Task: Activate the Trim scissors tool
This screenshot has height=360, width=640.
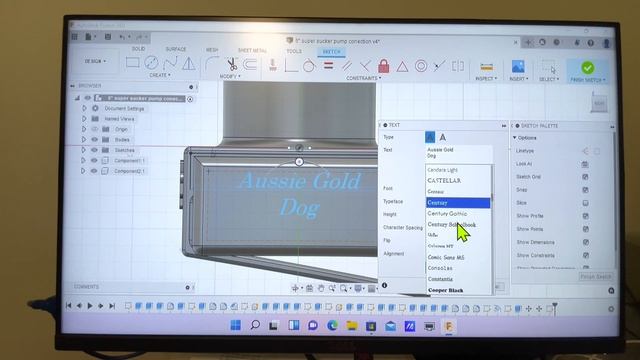Action: 232,64
